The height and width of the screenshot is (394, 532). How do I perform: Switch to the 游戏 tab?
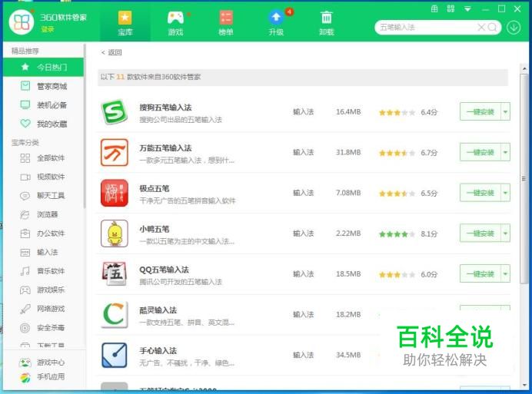tap(176, 23)
